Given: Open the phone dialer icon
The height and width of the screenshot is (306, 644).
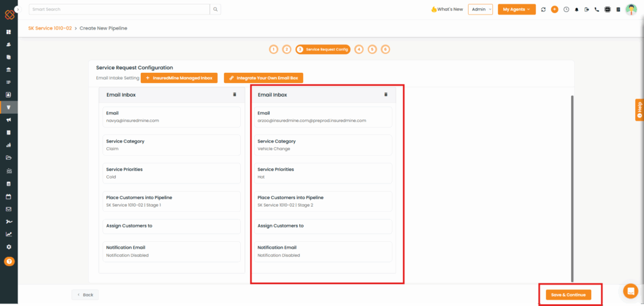Looking at the screenshot, I should [x=596, y=9].
